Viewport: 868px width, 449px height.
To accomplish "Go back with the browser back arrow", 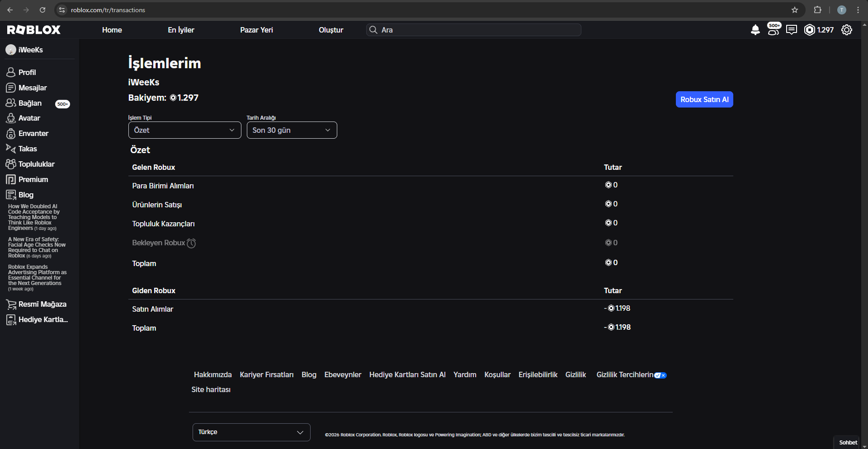I will (x=10, y=10).
